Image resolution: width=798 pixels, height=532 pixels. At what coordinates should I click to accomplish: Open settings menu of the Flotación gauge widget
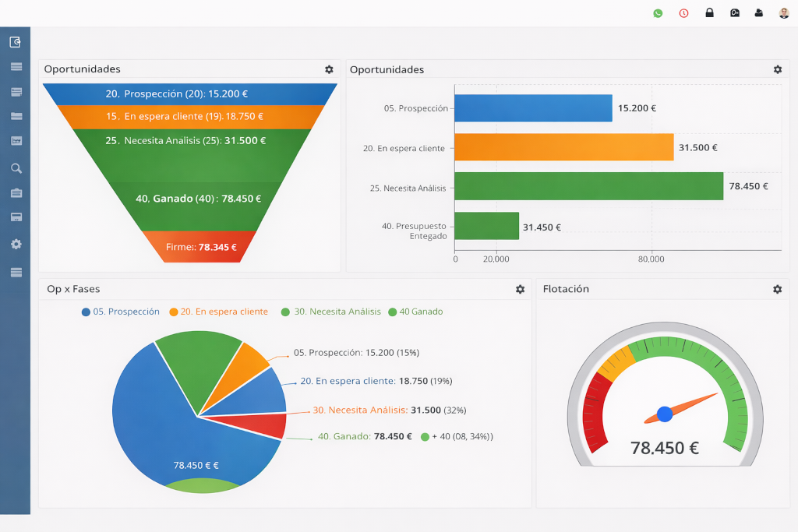776,288
